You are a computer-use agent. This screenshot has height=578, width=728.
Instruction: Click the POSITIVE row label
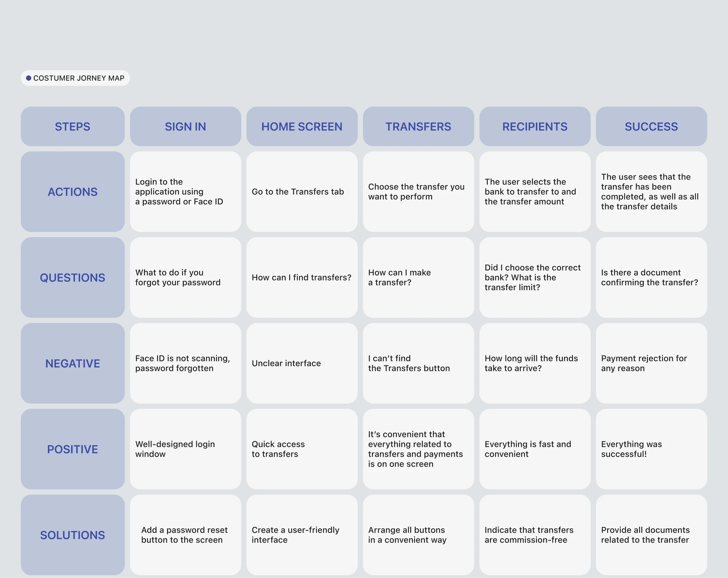(x=72, y=449)
